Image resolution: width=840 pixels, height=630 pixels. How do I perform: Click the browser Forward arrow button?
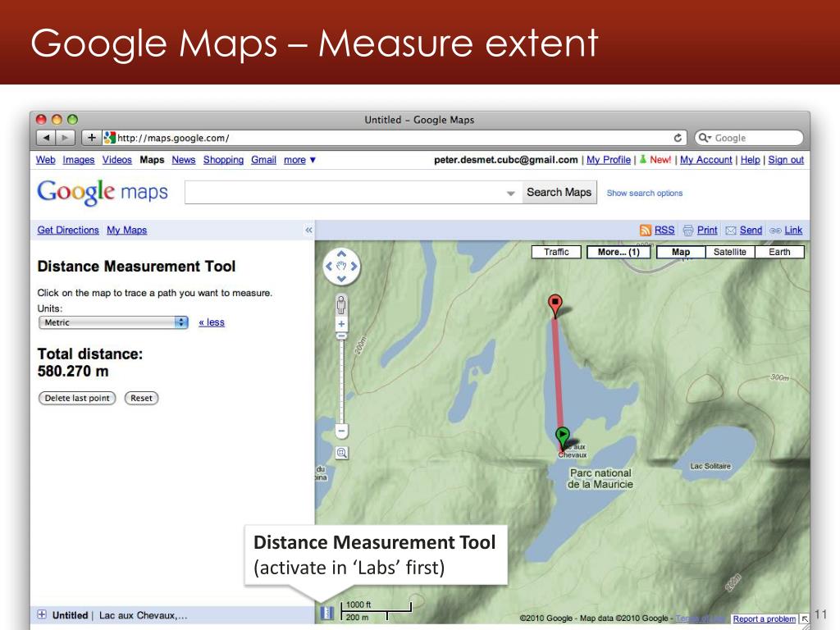pos(66,138)
